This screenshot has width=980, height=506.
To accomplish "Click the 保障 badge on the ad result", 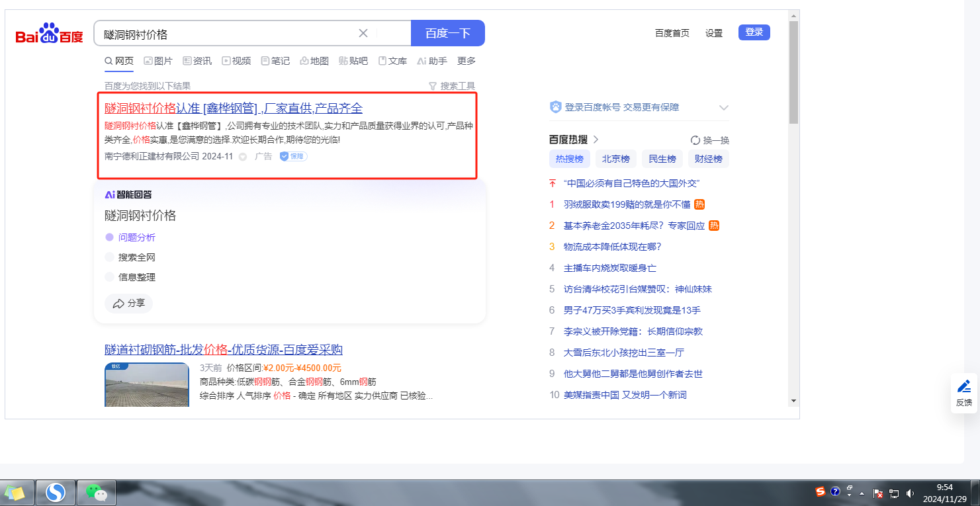I will 293,157.
